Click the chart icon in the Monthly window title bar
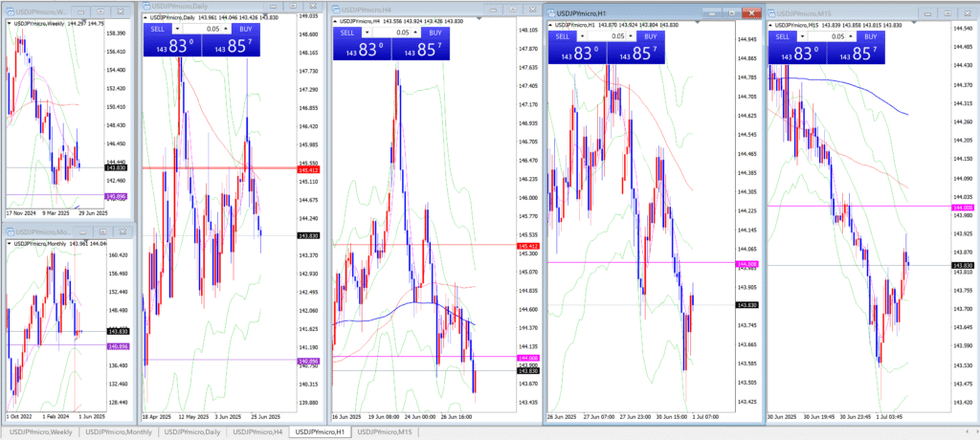Image resolution: width=980 pixels, height=440 pixels. pyautogui.click(x=10, y=231)
